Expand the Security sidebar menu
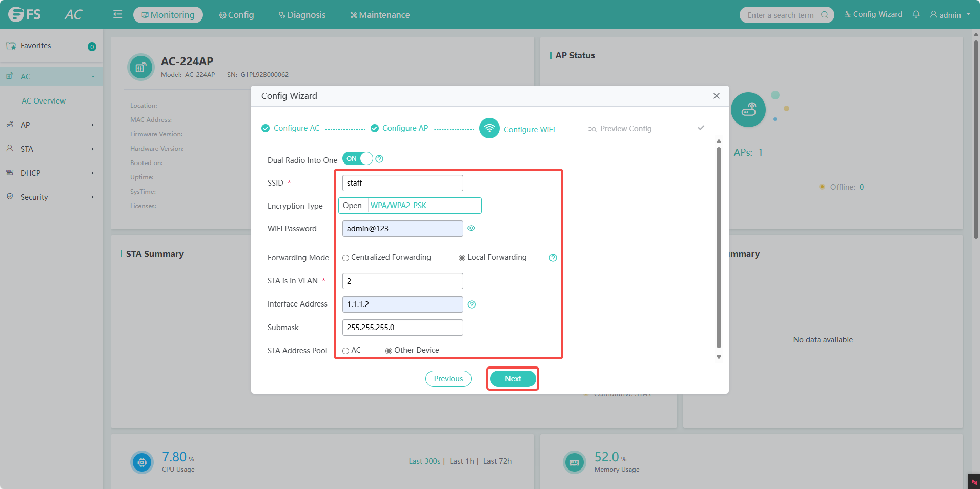This screenshot has height=489, width=980. click(x=51, y=197)
